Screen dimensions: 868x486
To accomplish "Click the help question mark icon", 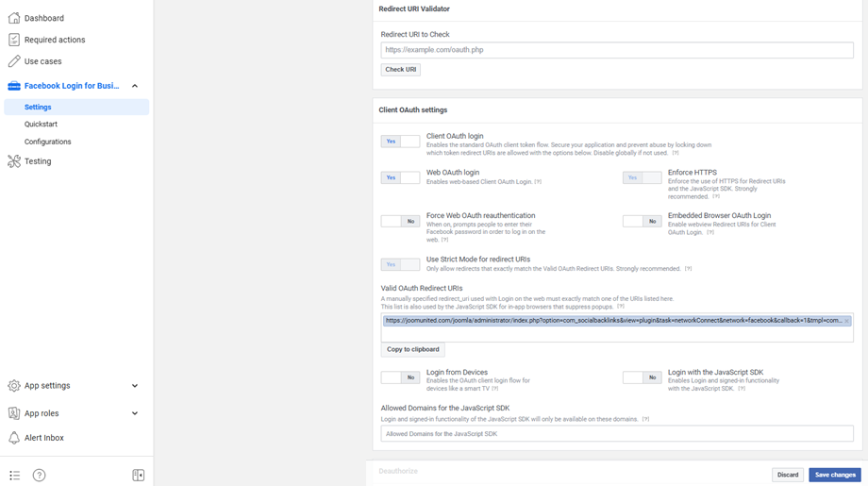I will click(39, 476).
